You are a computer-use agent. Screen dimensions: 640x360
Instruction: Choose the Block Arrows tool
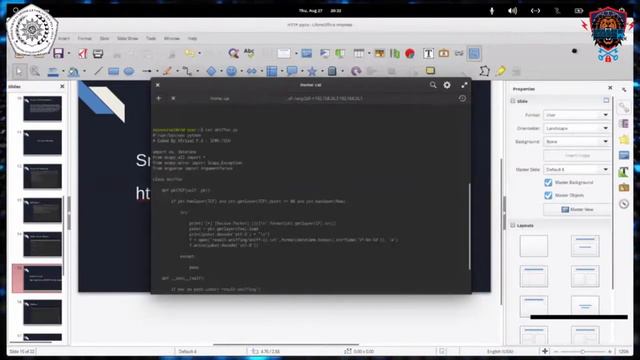[251, 71]
